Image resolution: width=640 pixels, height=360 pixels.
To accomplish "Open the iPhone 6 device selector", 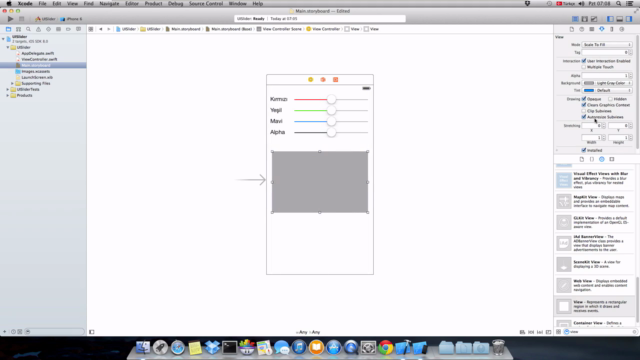I will 71,19.
